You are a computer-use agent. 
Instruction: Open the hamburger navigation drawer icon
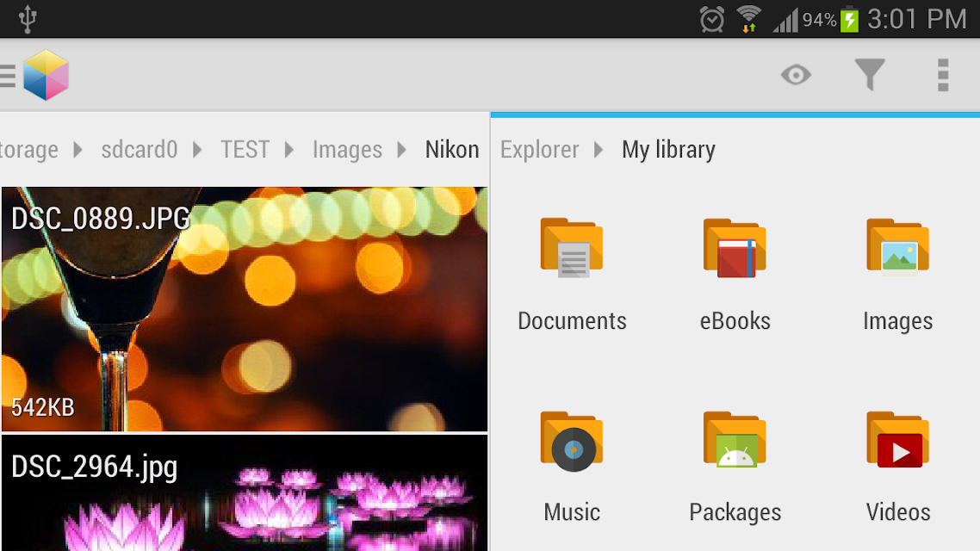tap(8, 76)
